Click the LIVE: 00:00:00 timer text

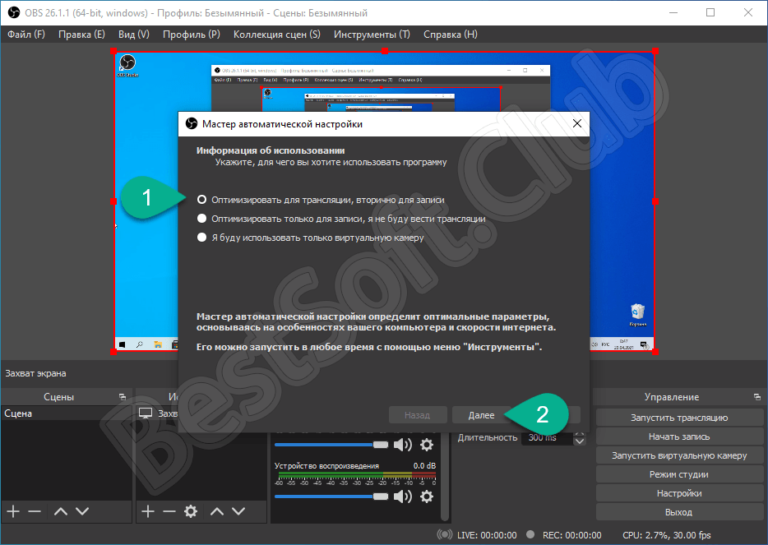[x=487, y=535]
